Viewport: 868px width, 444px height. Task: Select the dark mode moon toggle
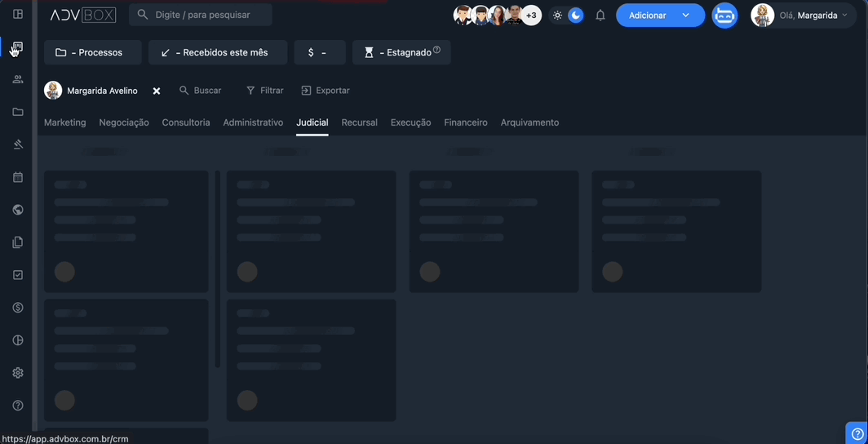click(x=576, y=16)
